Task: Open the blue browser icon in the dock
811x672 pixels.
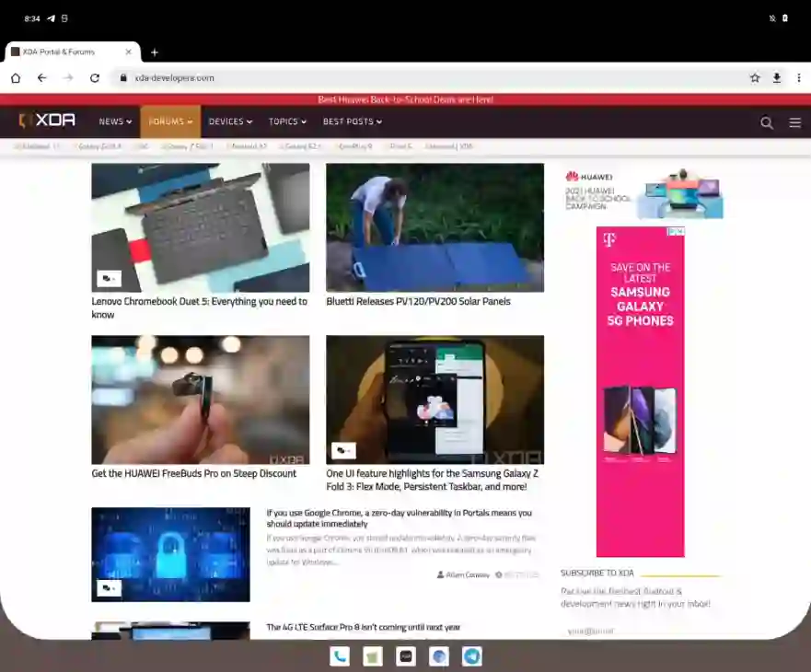Action: click(439, 656)
